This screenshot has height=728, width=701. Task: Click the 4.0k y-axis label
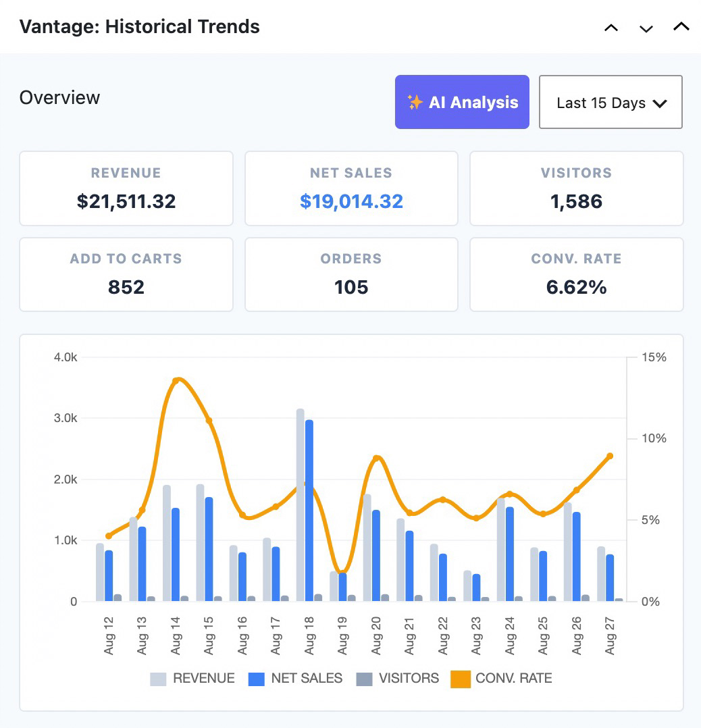[66, 357]
